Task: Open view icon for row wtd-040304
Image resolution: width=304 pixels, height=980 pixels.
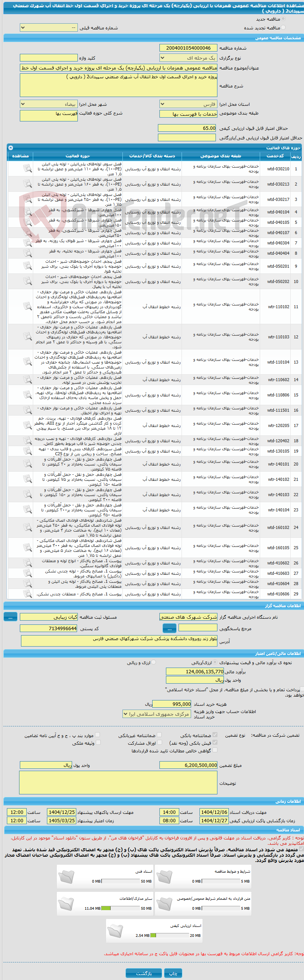Action: [27, 243]
